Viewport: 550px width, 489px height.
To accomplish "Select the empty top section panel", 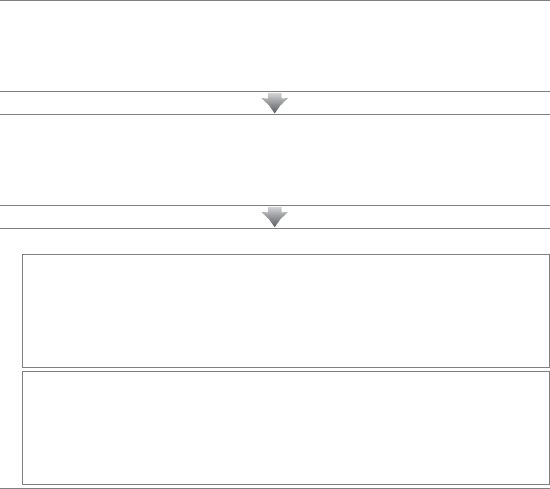I will pyautogui.click(x=275, y=46).
